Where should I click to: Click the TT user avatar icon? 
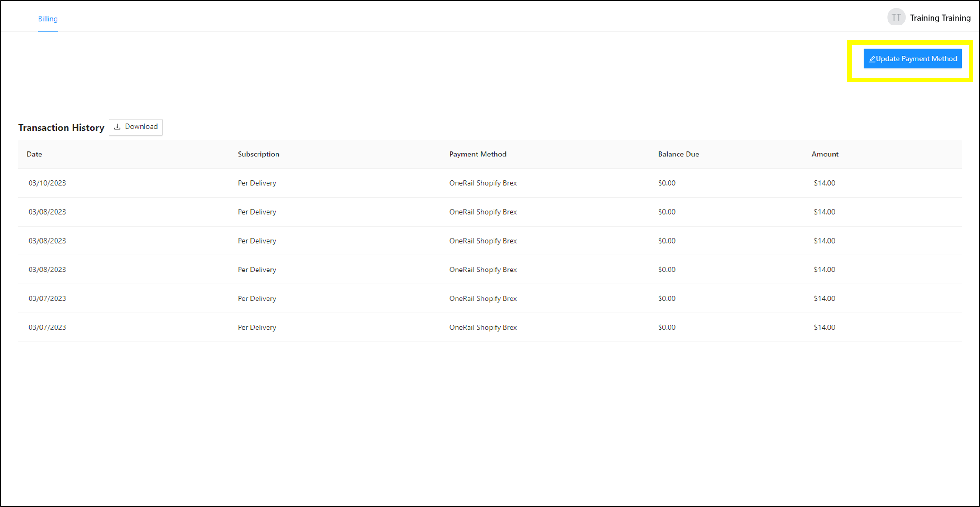tap(896, 17)
